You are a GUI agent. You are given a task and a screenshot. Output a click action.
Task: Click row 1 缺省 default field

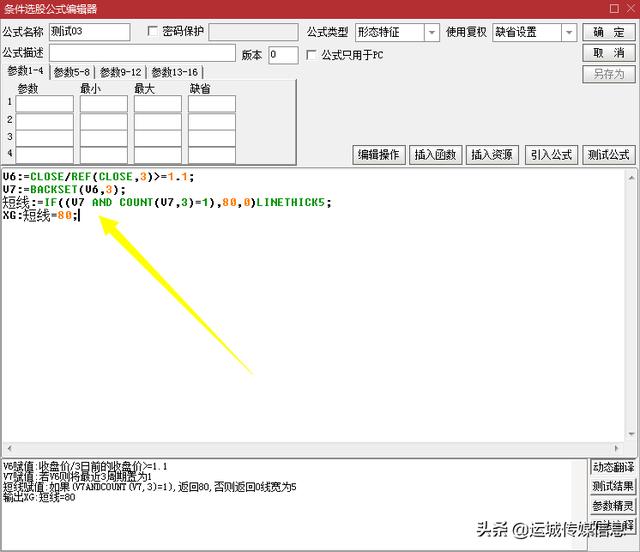pos(212,103)
